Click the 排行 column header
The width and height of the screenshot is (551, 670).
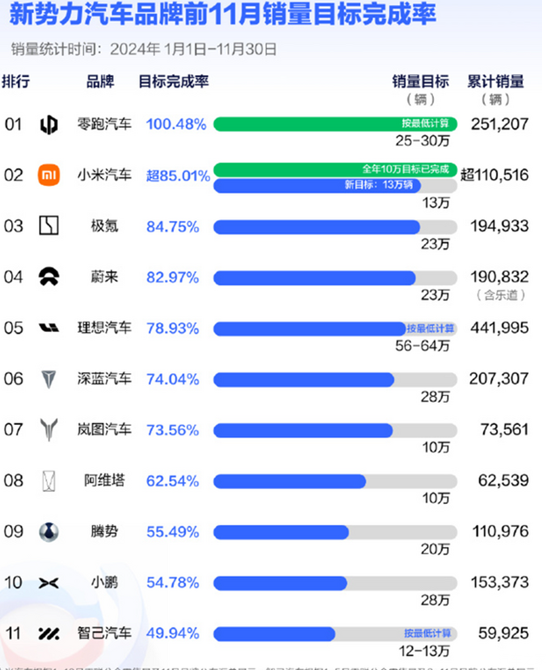coord(16,81)
